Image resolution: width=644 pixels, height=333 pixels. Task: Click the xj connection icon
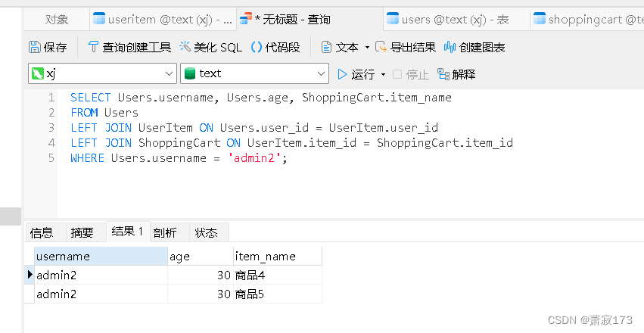[x=38, y=73]
